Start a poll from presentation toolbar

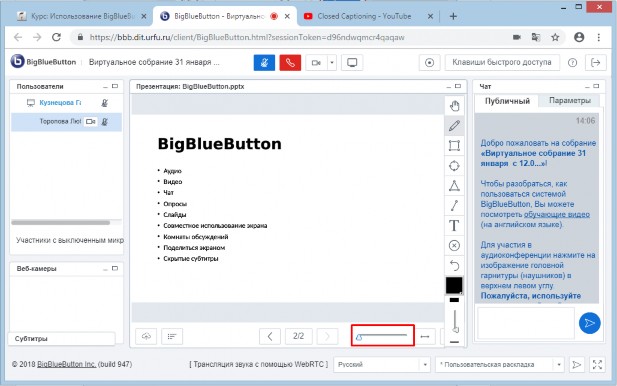pos(172,336)
